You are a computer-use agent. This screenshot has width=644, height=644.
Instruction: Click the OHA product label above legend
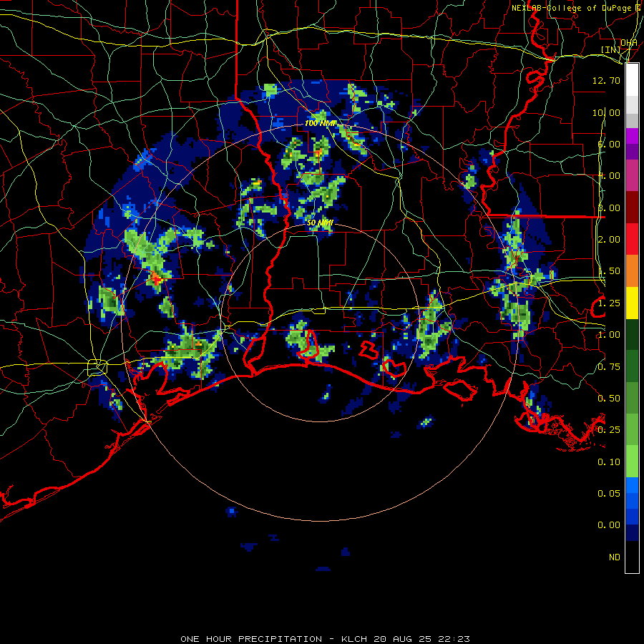(x=629, y=43)
